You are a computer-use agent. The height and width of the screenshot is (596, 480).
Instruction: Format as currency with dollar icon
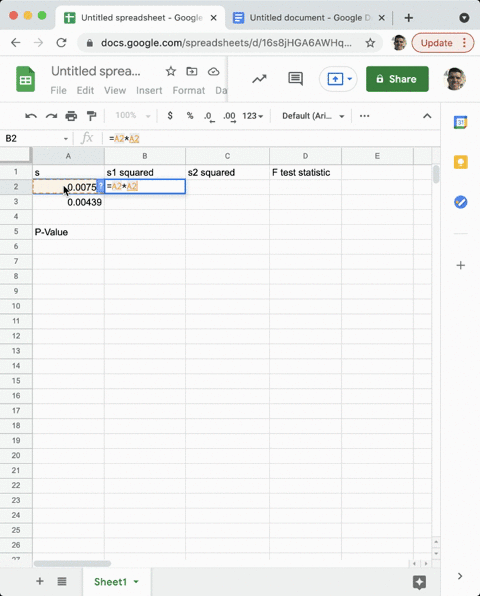170,116
